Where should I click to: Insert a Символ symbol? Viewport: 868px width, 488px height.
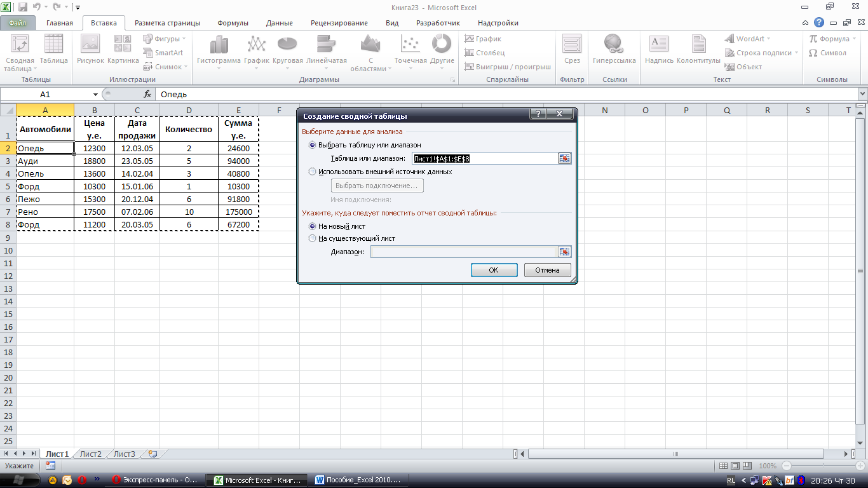[827, 53]
